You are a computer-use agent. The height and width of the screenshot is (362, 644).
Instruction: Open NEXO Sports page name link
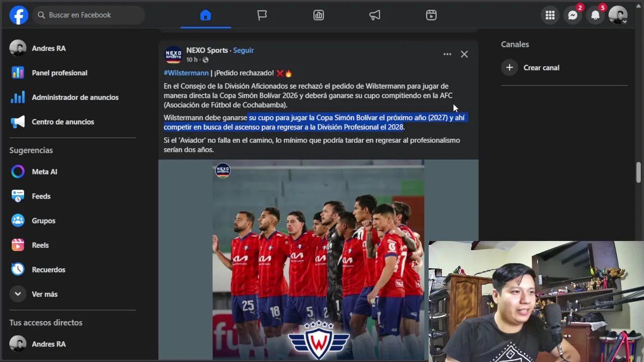click(207, 50)
